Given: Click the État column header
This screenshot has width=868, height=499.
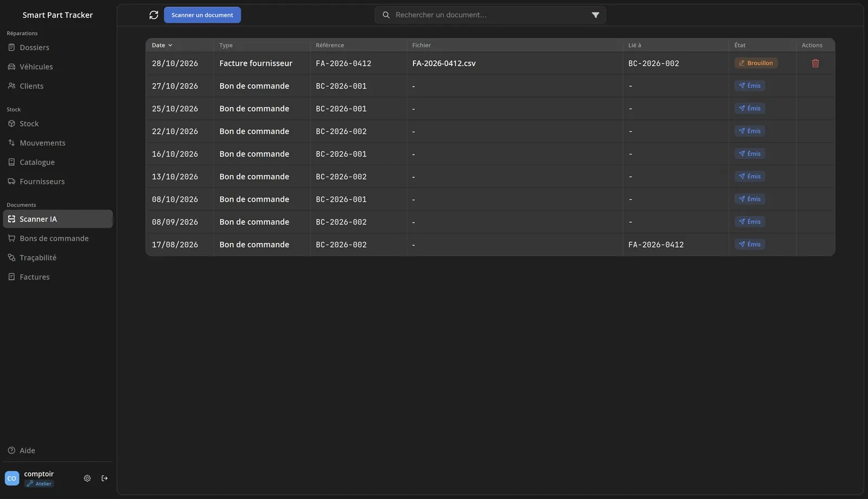Looking at the screenshot, I should (740, 46).
